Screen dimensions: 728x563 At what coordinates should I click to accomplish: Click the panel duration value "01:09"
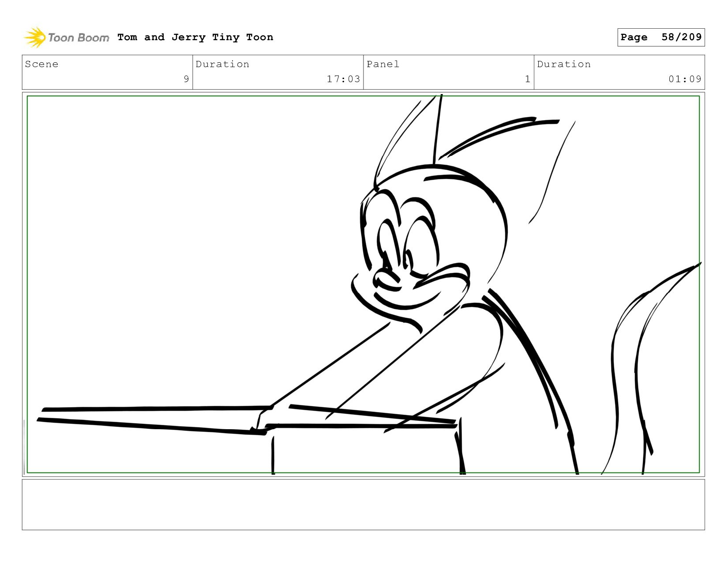685,79
